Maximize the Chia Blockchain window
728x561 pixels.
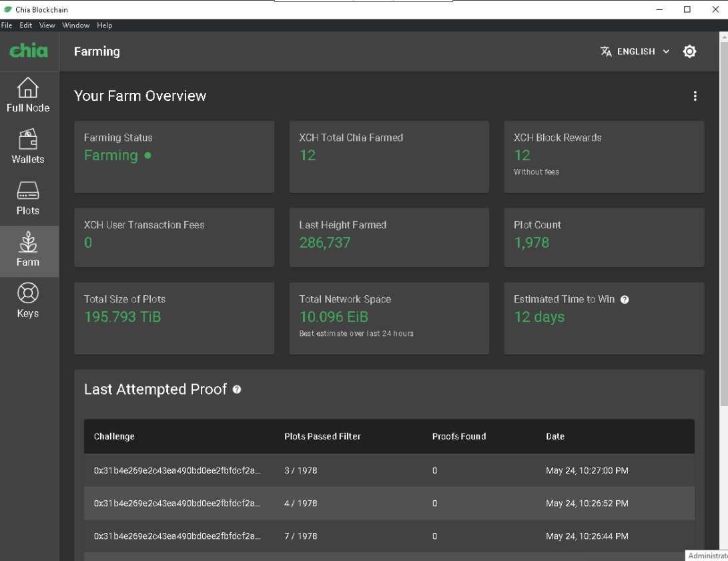(x=687, y=9)
